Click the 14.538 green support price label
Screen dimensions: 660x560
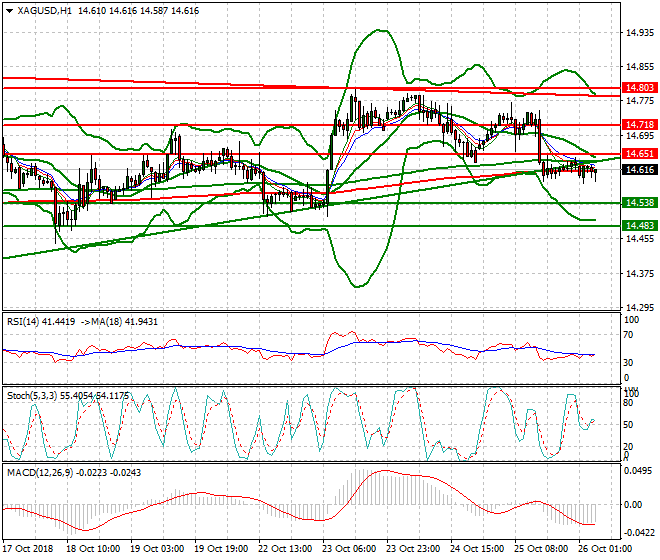[640, 203]
